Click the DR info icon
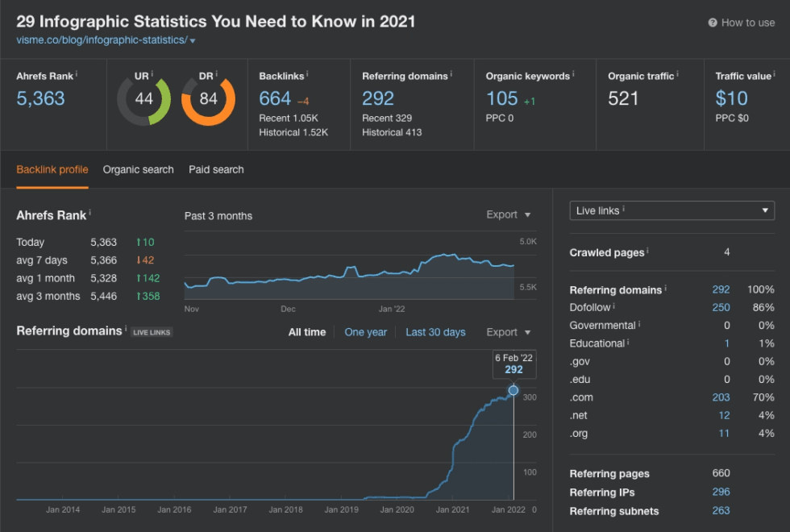 click(215, 73)
